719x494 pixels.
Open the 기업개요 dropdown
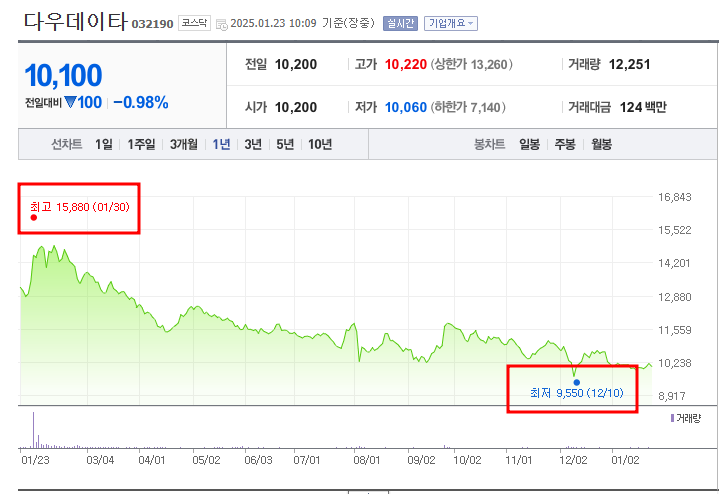(451, 23)
